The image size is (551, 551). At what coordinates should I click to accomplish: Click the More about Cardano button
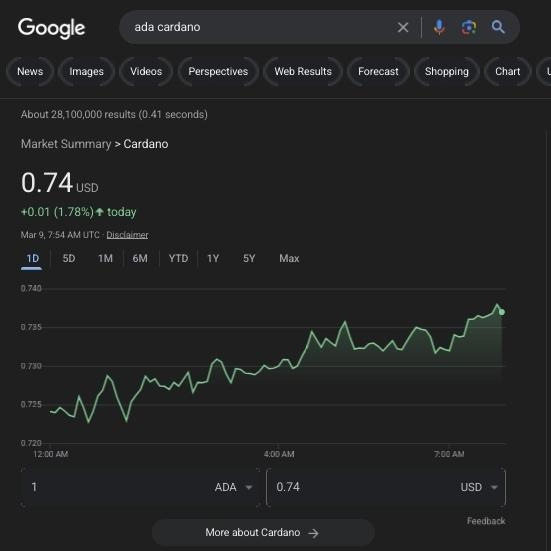(x=263, y=533)
